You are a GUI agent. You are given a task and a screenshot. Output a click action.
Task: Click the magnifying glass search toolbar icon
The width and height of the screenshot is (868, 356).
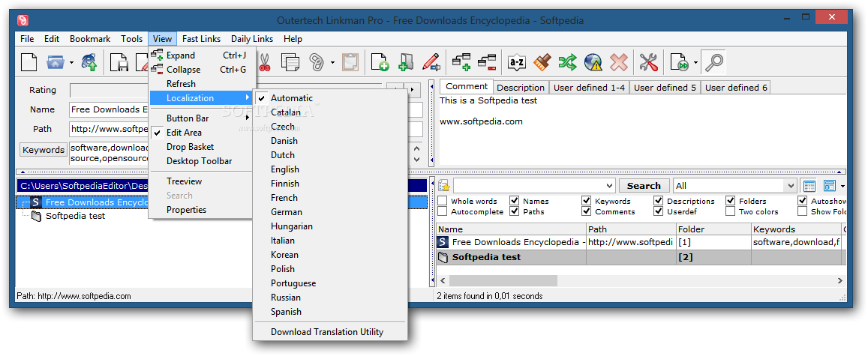tap(713, 62)
